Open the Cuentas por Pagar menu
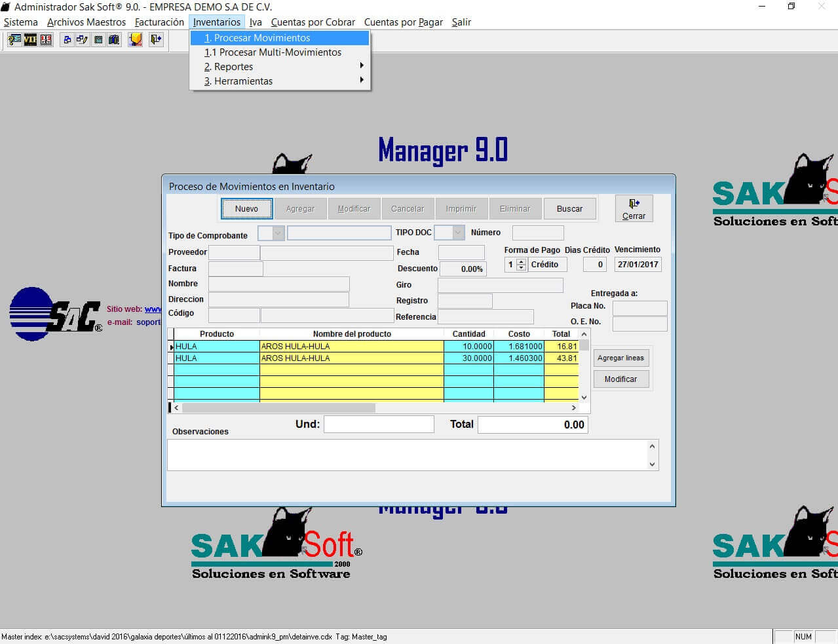 click(x=404, y=22)
